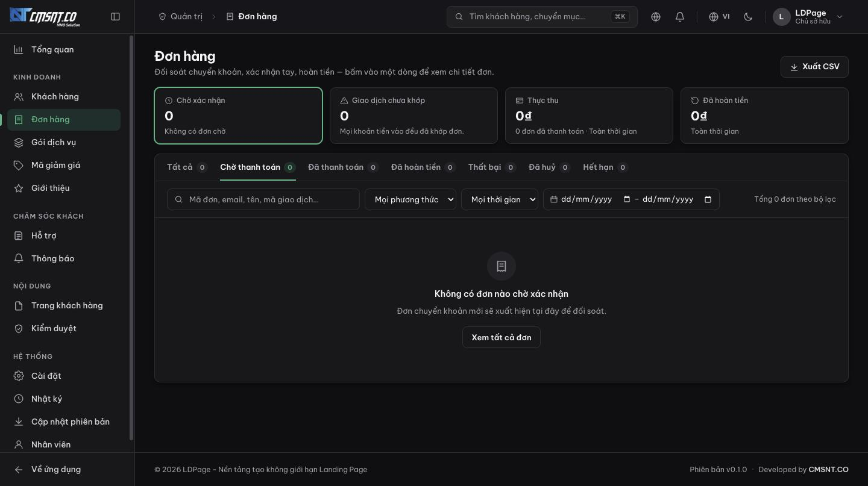
Task: Click Xem tất cả đơn button
Action: coord(502,337)
